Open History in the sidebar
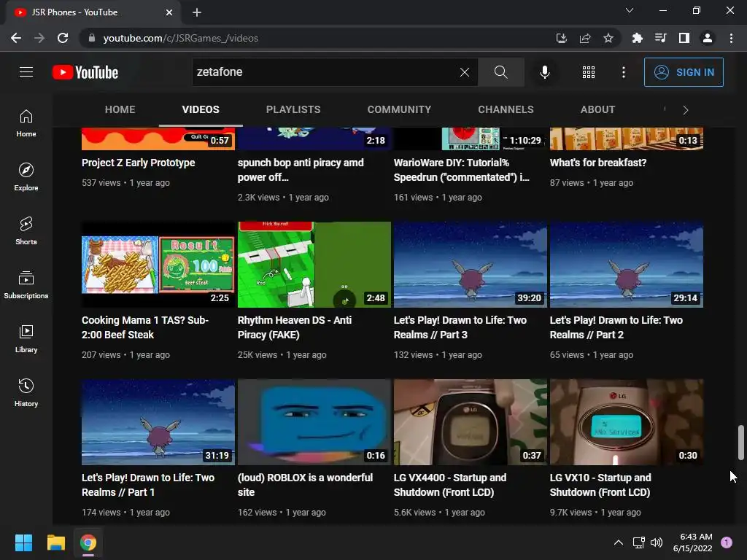747x560 pixels. click(26, 392)
